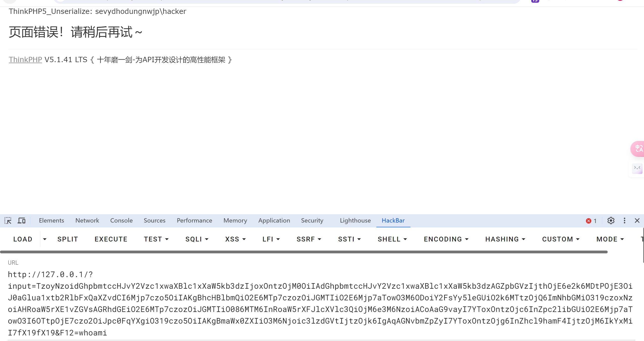Click the LOAD button in HackBar
644x341 pixels.
[23, 239]
